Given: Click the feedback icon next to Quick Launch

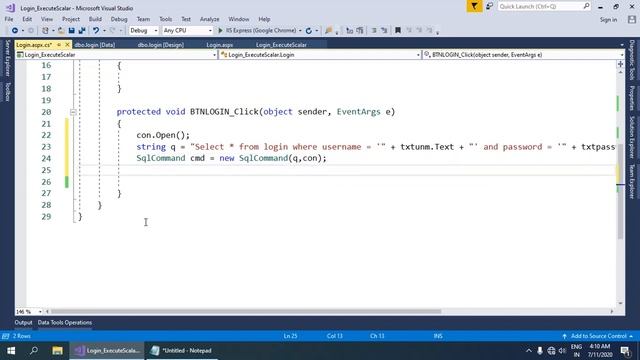Looking at the screenshot, I should (489, 7).
